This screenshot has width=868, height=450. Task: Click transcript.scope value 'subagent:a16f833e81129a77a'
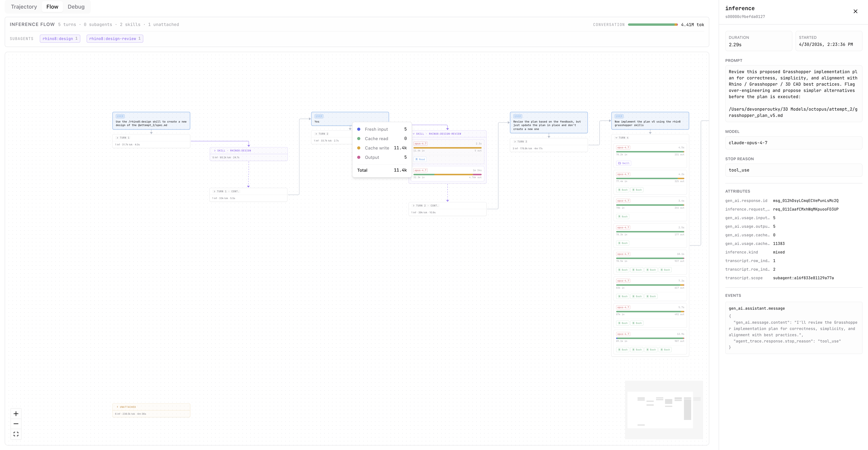[x=803, y=278]
